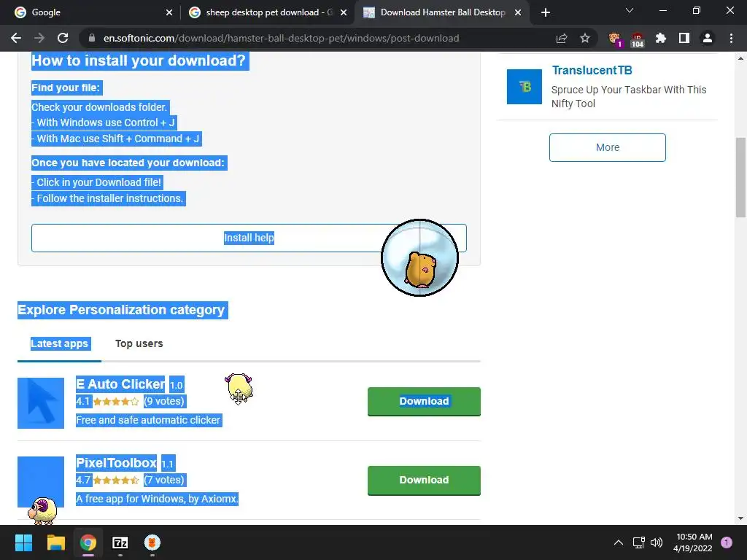Show hidden system tray icons
747x560 pixels.
coord(619,542)
